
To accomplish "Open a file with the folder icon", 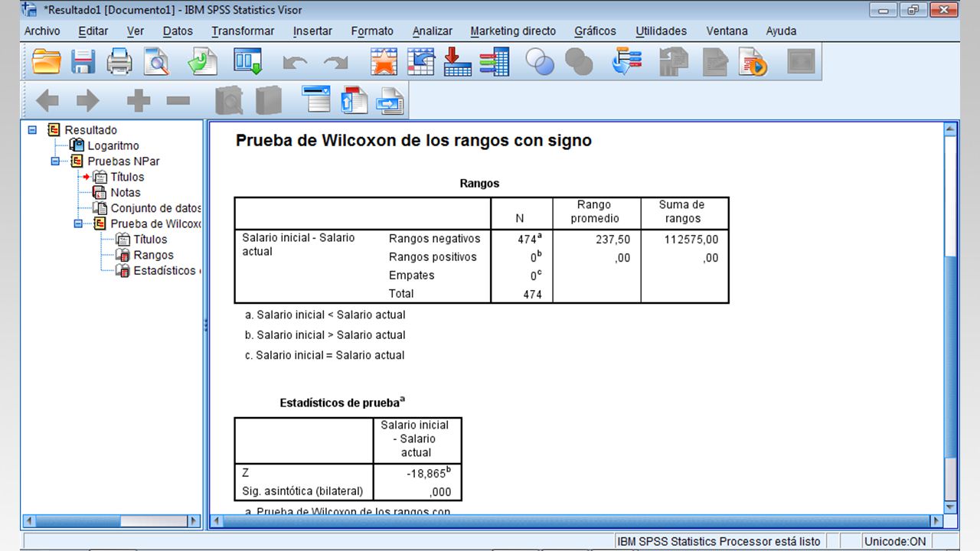I will click(x=46, y=62).
